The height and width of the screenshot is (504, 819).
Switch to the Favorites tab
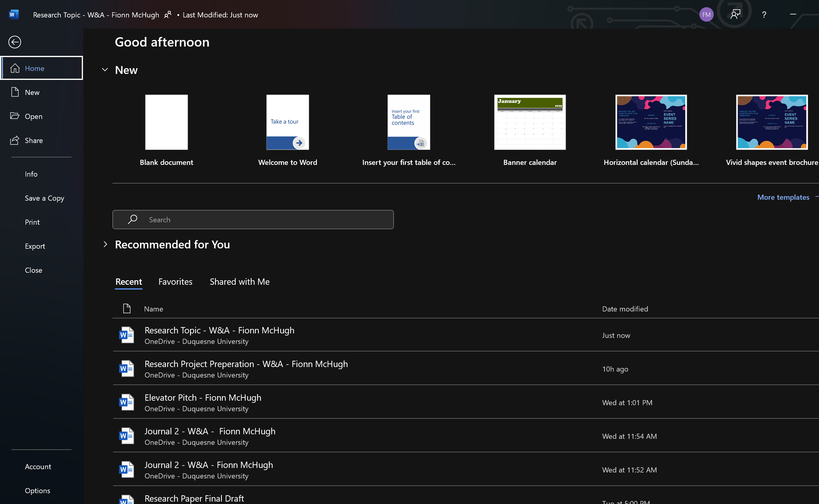[175, 282]
